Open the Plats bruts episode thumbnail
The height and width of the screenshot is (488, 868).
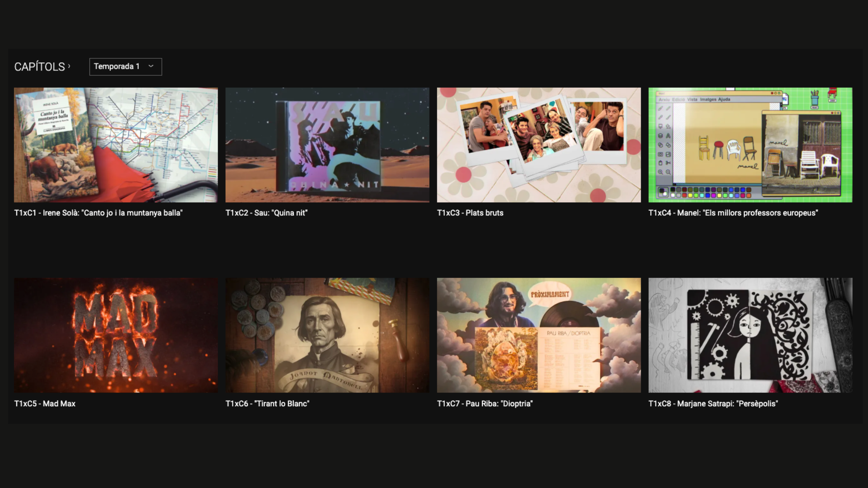click(x=539, y=145)
